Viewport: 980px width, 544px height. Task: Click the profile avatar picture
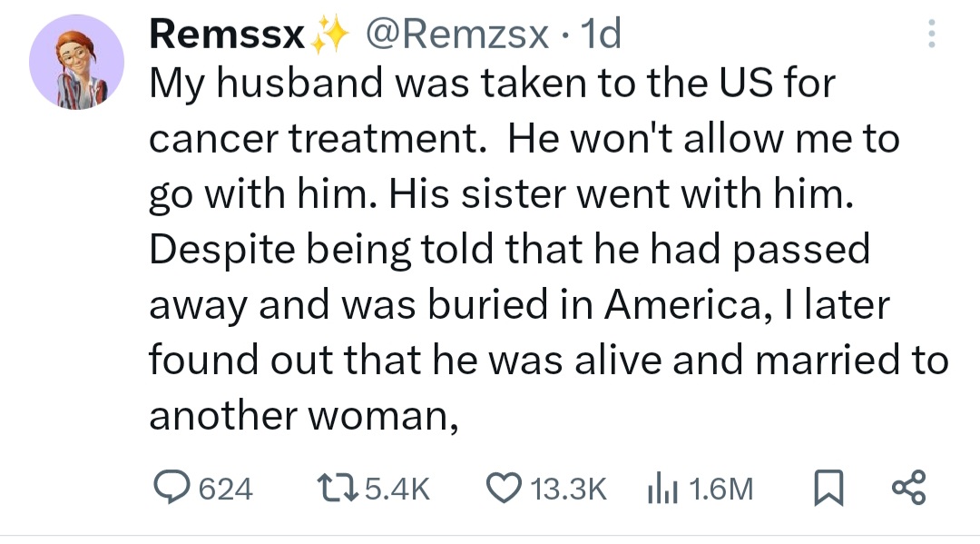(x=78, y=62)
